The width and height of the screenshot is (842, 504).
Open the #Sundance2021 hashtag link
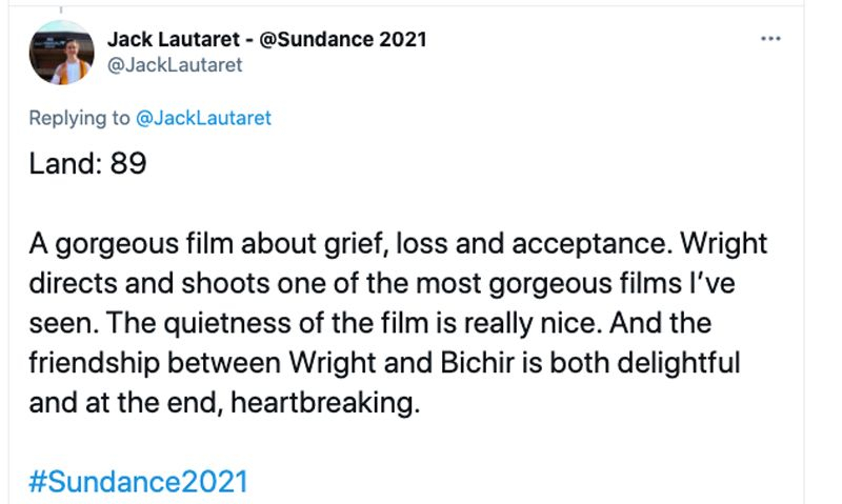138,481
